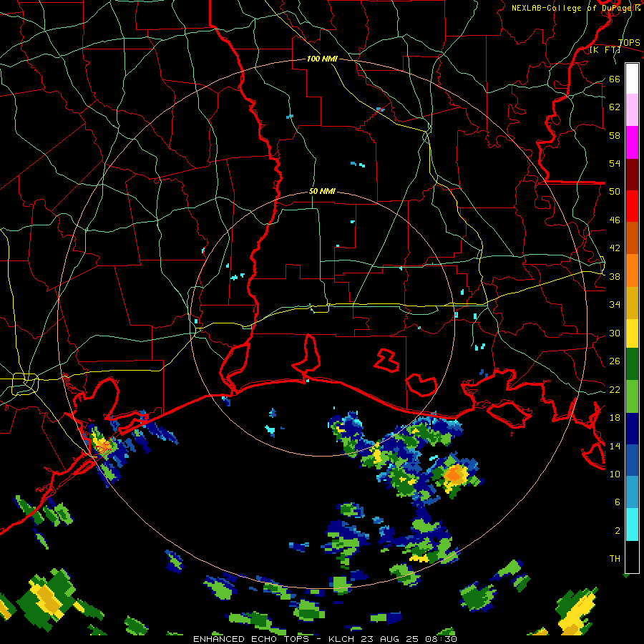Click the '100 NMI' range ring label
The width and height of the screenshot is (644, 644).
(x=322, y=59)
